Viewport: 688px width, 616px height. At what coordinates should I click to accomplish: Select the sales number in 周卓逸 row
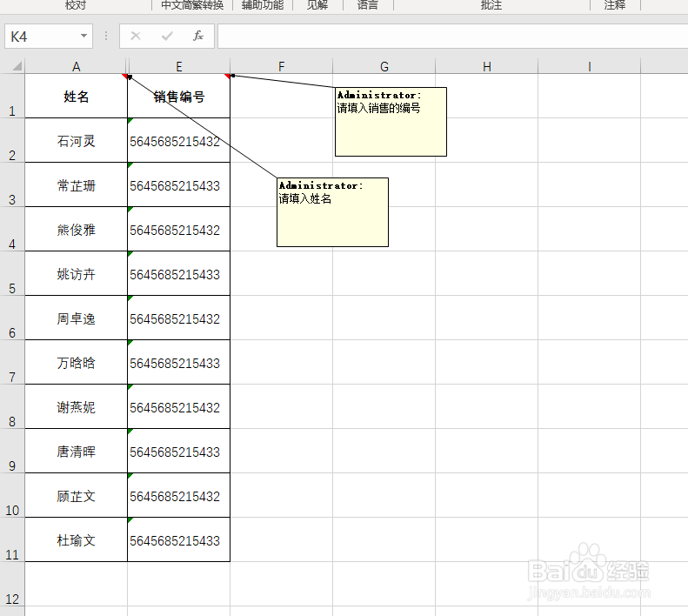178,318
